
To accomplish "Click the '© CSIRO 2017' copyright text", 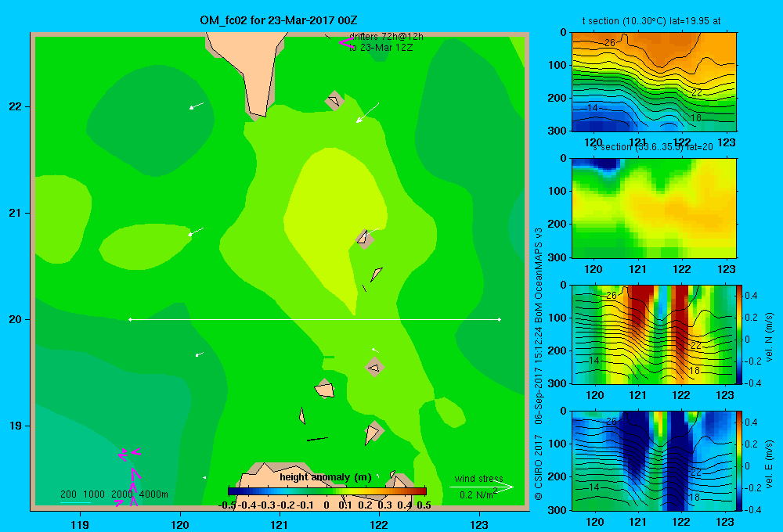I will coord(539,467).
